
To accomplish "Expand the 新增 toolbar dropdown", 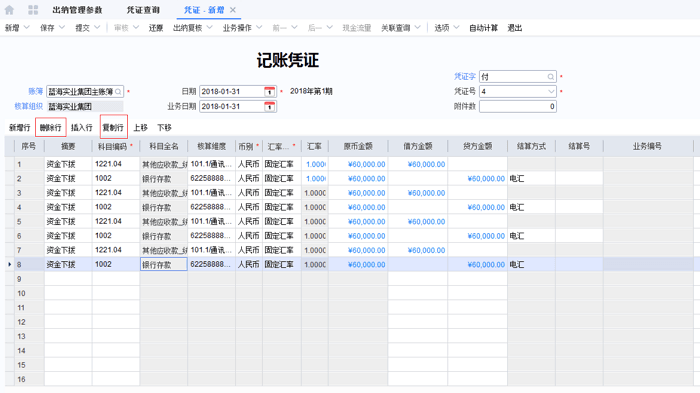I will pyautogui.click(x=26, y=27).
